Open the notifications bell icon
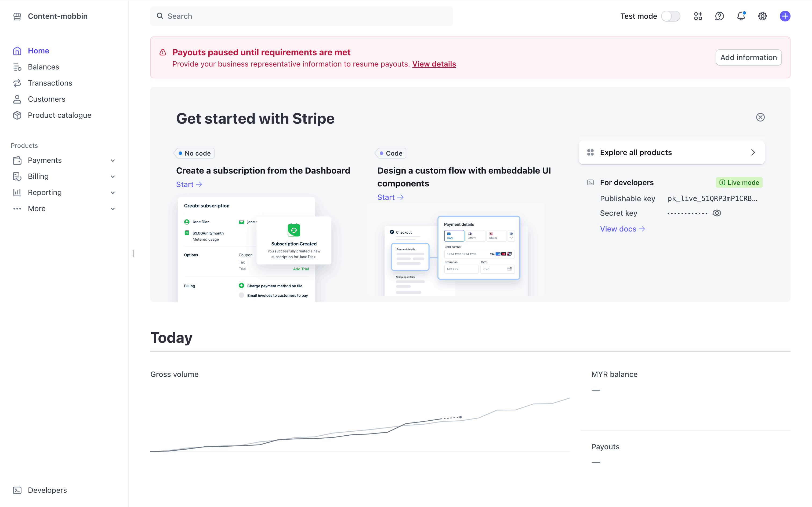The image size is (812, 507). (x=741, y=16)
